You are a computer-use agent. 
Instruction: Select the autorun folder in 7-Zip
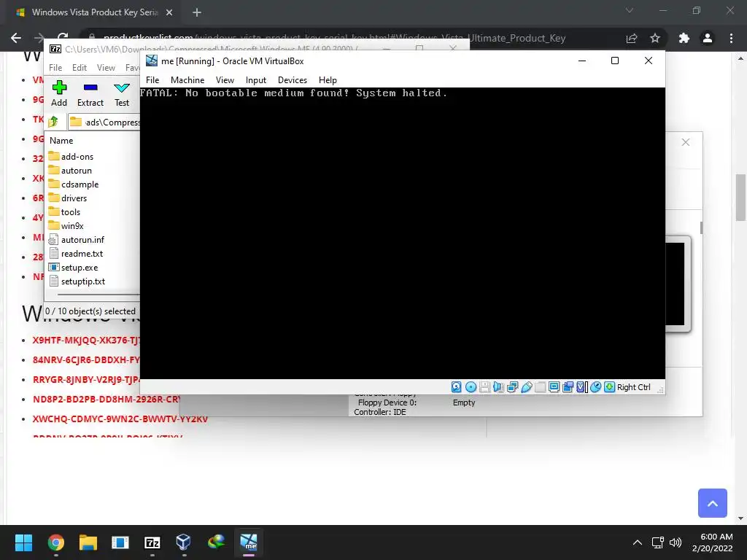[x=71, y=171]
